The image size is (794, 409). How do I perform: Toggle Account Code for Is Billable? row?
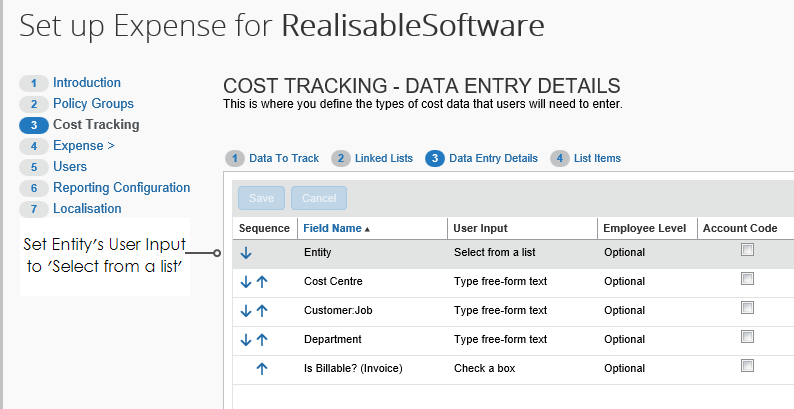[x=747, y=367]
